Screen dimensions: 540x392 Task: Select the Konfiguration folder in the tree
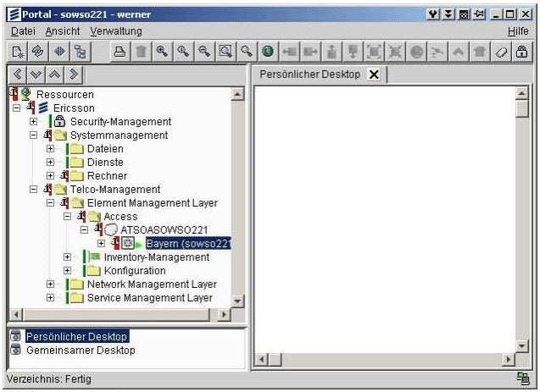pyautogui.click(x=134, y=271)
